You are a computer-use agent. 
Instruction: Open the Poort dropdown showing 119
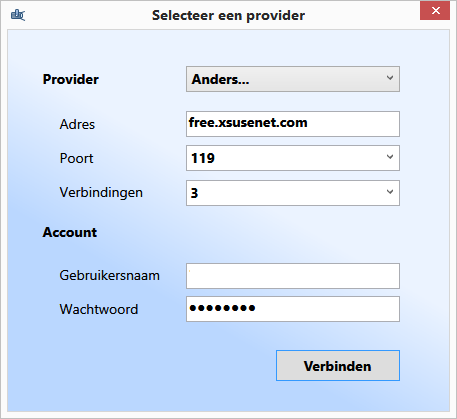293,158
